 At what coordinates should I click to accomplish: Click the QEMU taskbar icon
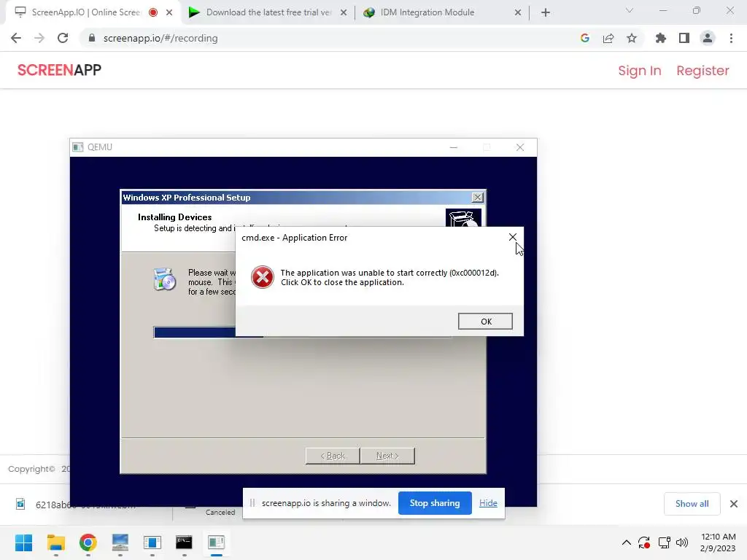tap(216, 542)
